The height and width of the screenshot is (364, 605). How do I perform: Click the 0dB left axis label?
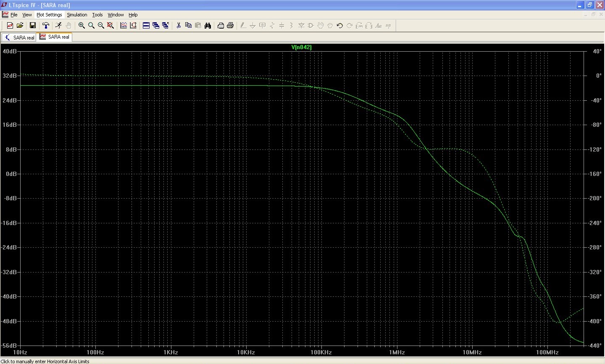[11, 174]
